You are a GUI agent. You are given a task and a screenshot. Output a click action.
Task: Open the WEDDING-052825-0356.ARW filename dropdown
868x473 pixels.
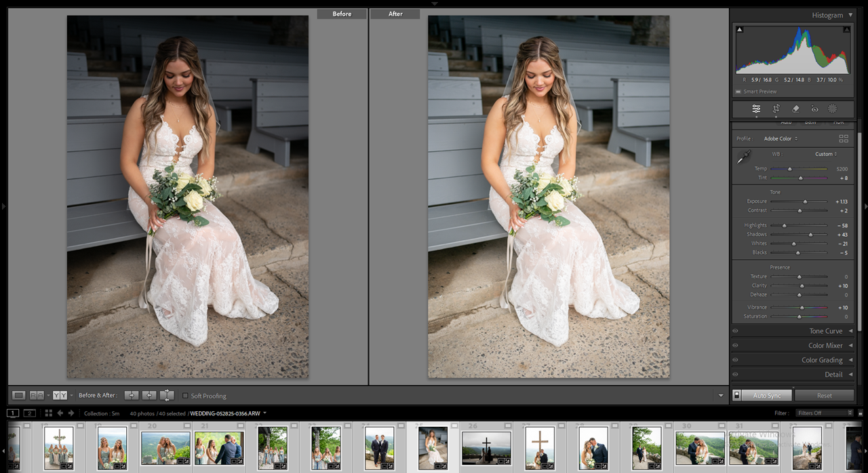(x=264, y=413)
